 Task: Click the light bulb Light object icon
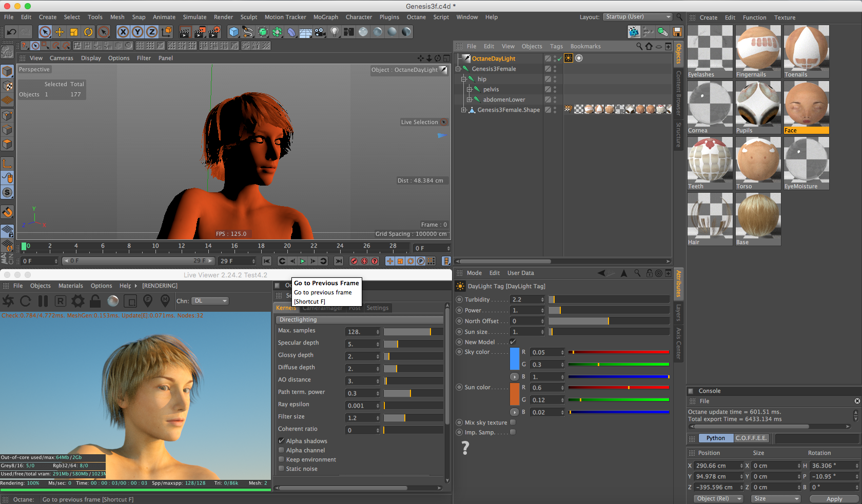click(x=335, y=32)
